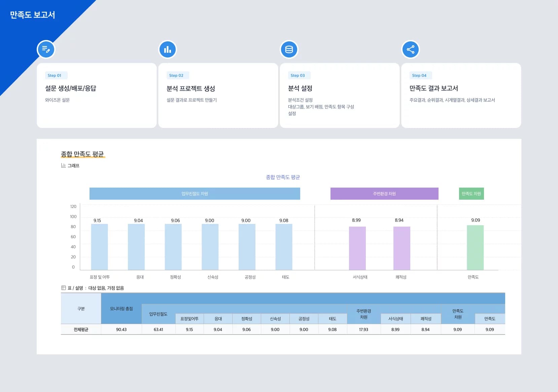The height and width of the screenshot is (392, 558).
Task: Click the 표/설명 table icon
Action: tap(63, 288)
